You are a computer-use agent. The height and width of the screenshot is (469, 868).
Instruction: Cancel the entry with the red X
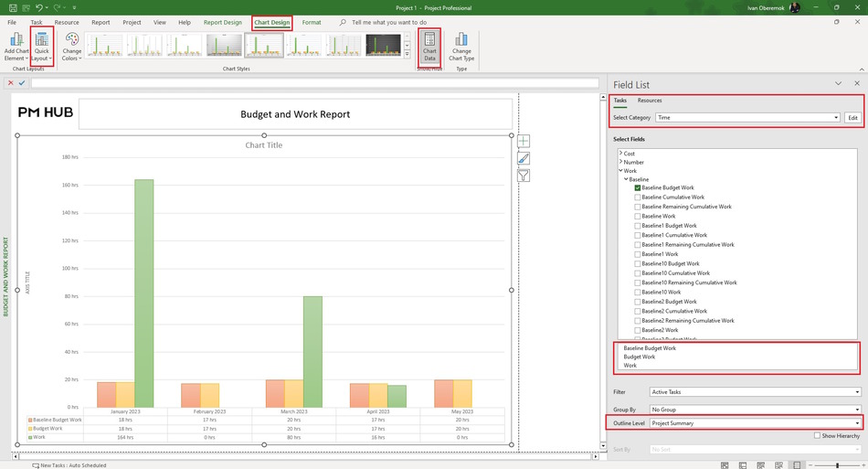[11, 83]
